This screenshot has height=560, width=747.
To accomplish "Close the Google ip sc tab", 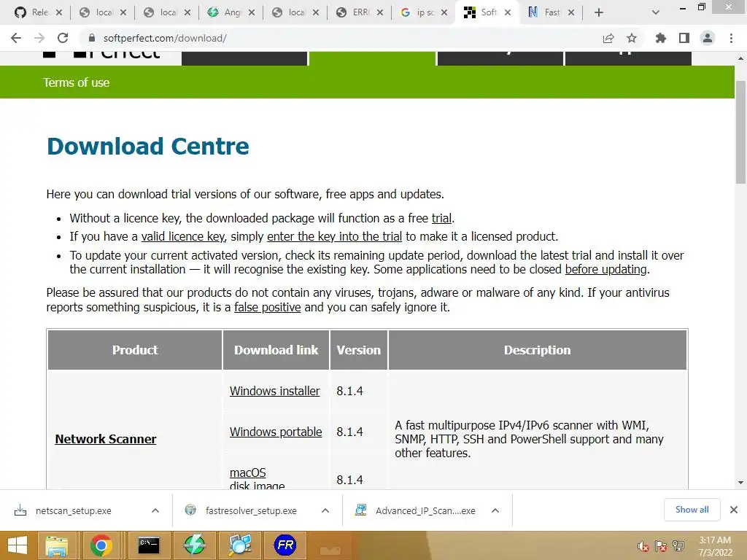I will [444, 12].
